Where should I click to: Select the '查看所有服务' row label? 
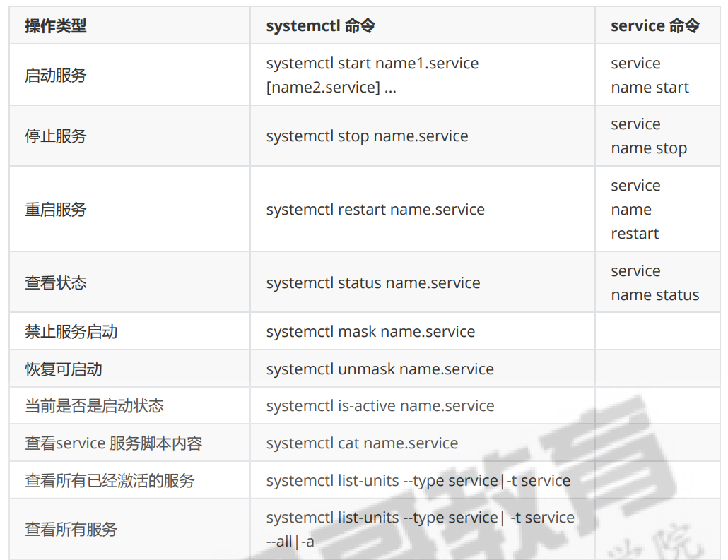coord(71,530)
